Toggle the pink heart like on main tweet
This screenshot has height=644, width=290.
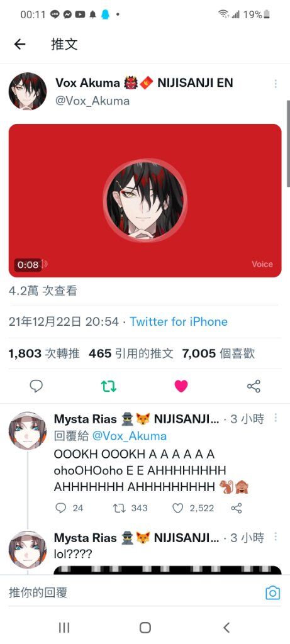tap(181, 386)
